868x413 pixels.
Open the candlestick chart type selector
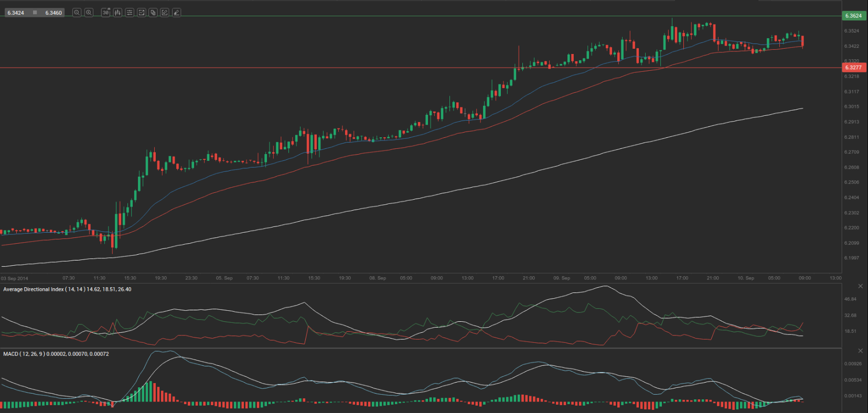117,13
